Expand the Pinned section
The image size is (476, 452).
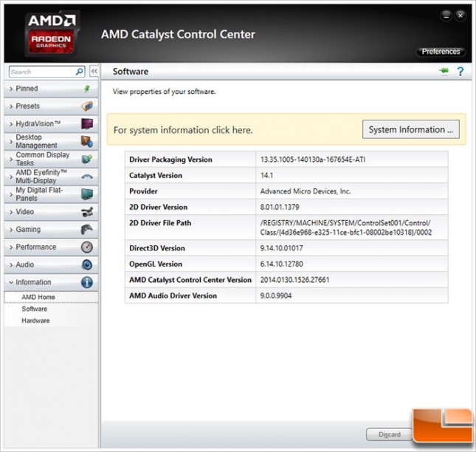tap(51, 89)
